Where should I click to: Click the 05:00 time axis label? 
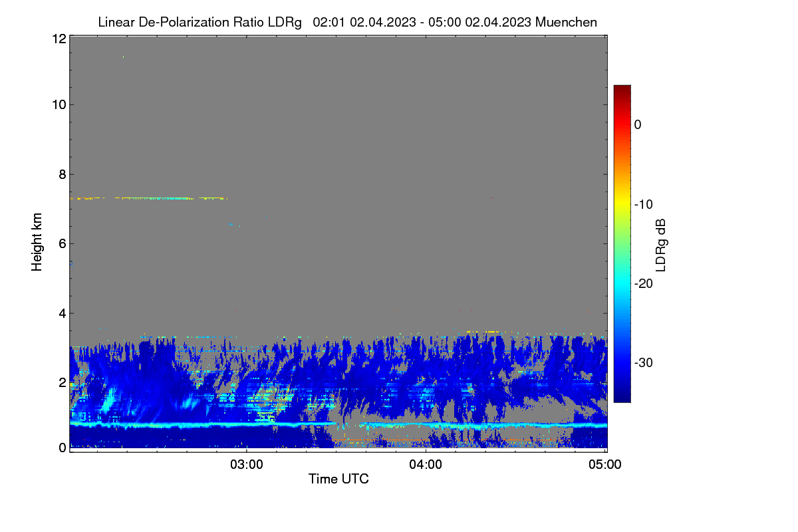point(605,465)
